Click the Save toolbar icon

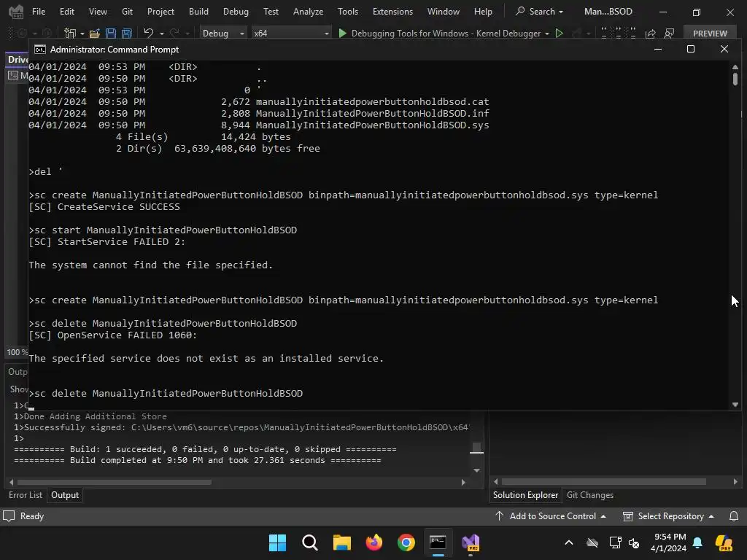point(111,34)
